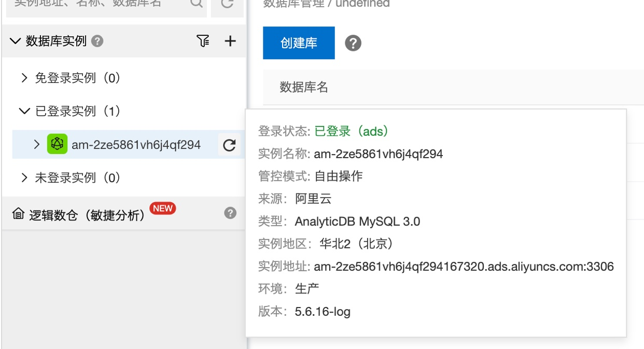The height and width of the screenshot is (349, 644).
Task: Click version value 5.6.16-log
Action: point(323,312)
